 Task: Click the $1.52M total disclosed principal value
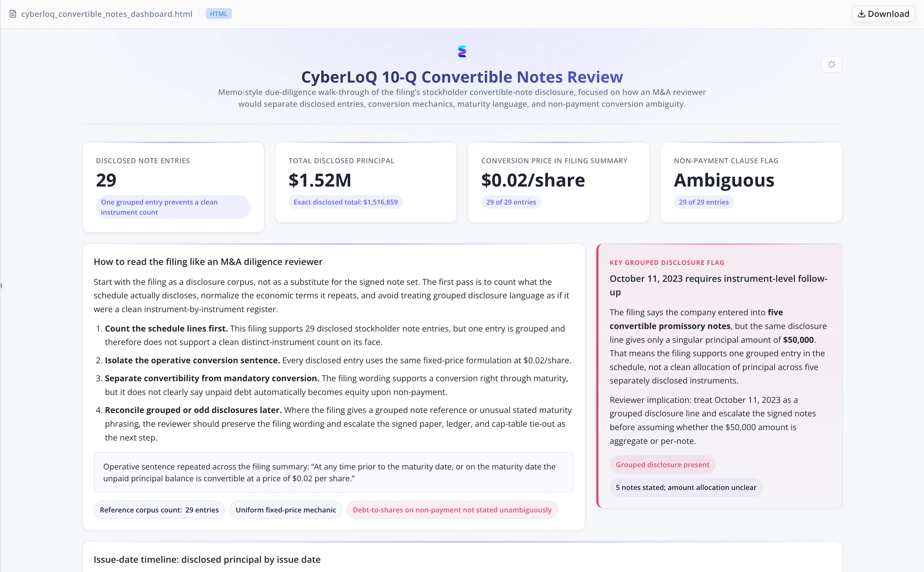[x=320, y=180]
